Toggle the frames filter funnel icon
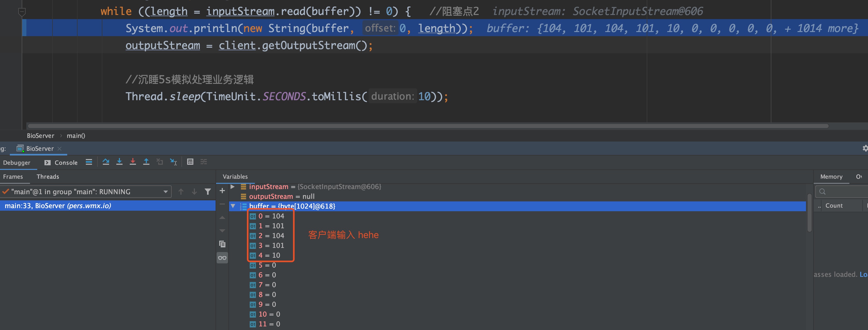Image resolution: width=868 pixels, height=330 pixels. pyautogui.click(x=208, y=192)
